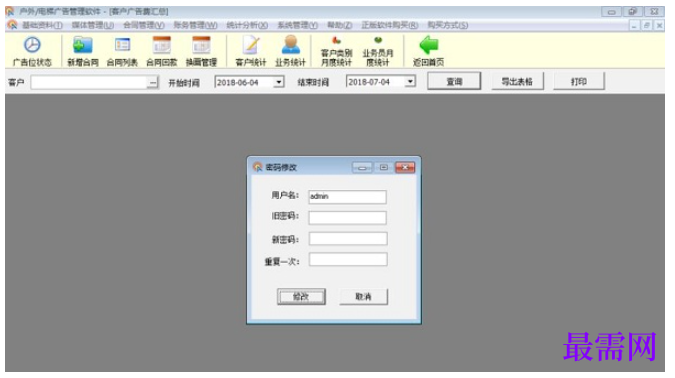Click the 密码修改 dialog title icon
Screen dimensions: 675x378
click(257, 167)
